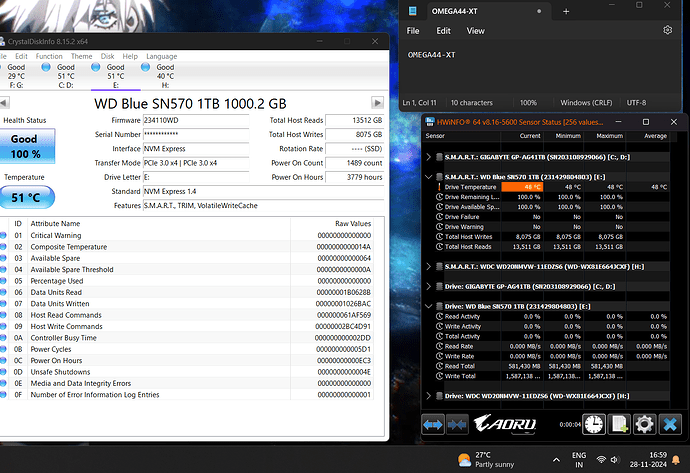Click the HWiNFO expand layout arrows icon

(433, 424)
